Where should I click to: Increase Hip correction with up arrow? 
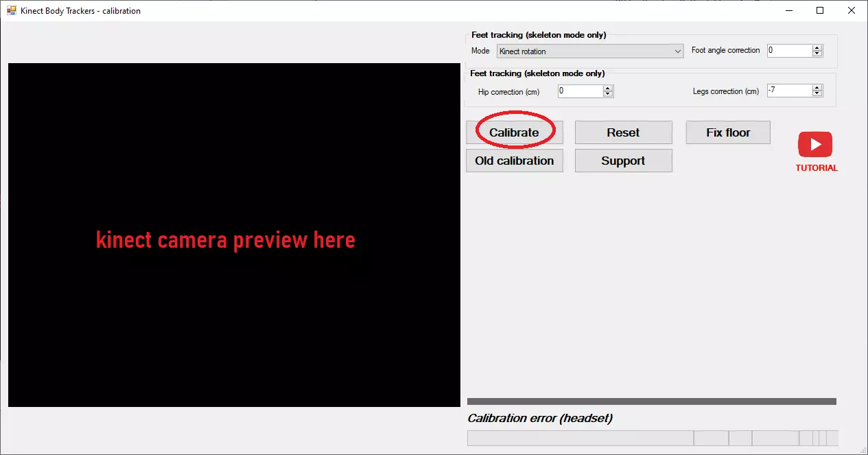[x=608, y=88]
